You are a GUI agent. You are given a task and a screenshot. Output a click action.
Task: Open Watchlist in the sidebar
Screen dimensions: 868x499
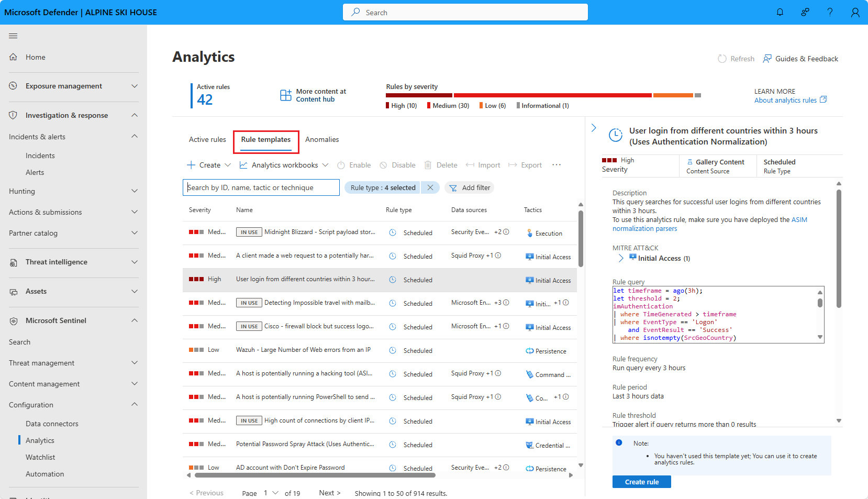click(40, 457)
